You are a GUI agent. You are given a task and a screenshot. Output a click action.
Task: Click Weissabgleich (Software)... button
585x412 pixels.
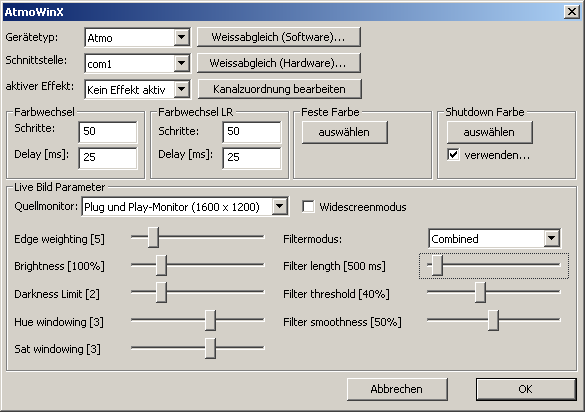point(279,37)
